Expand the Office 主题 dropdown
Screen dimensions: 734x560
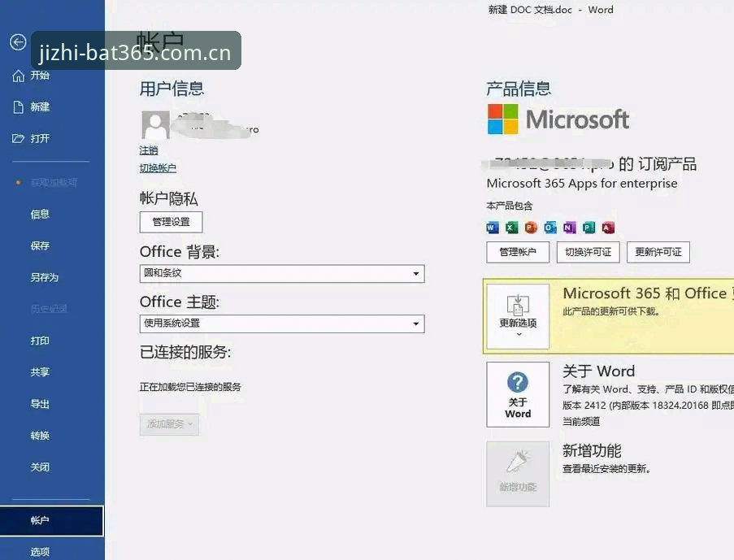(282, 323)
